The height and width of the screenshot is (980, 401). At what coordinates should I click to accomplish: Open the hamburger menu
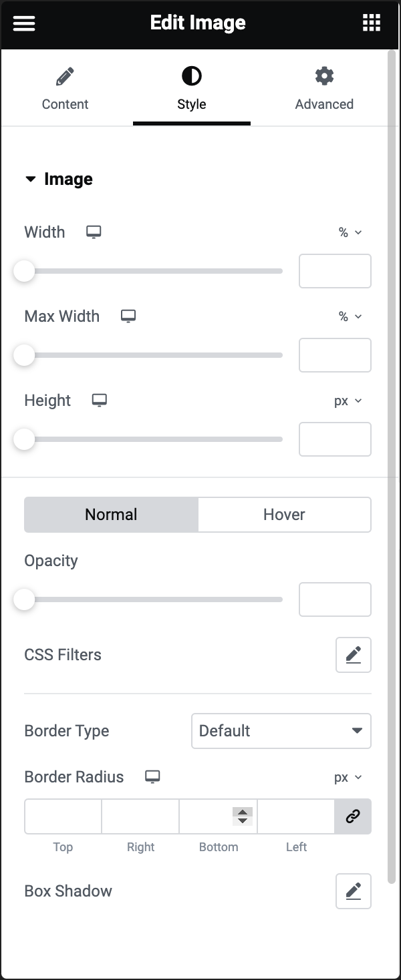[24, 23]
